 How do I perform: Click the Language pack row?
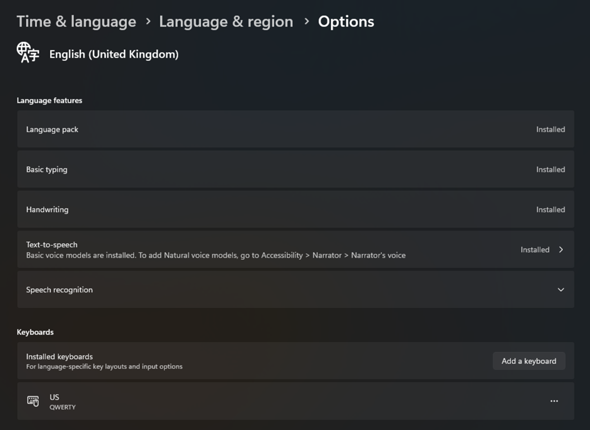coord(295,129)
